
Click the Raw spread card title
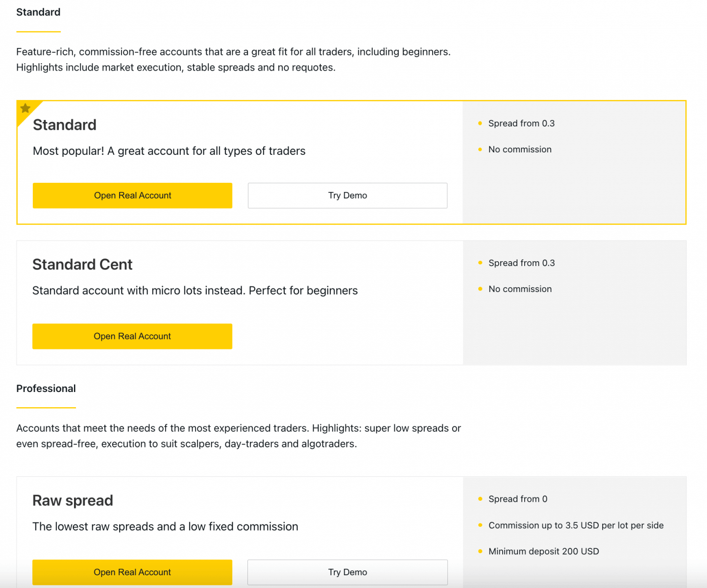pos(73,501)
